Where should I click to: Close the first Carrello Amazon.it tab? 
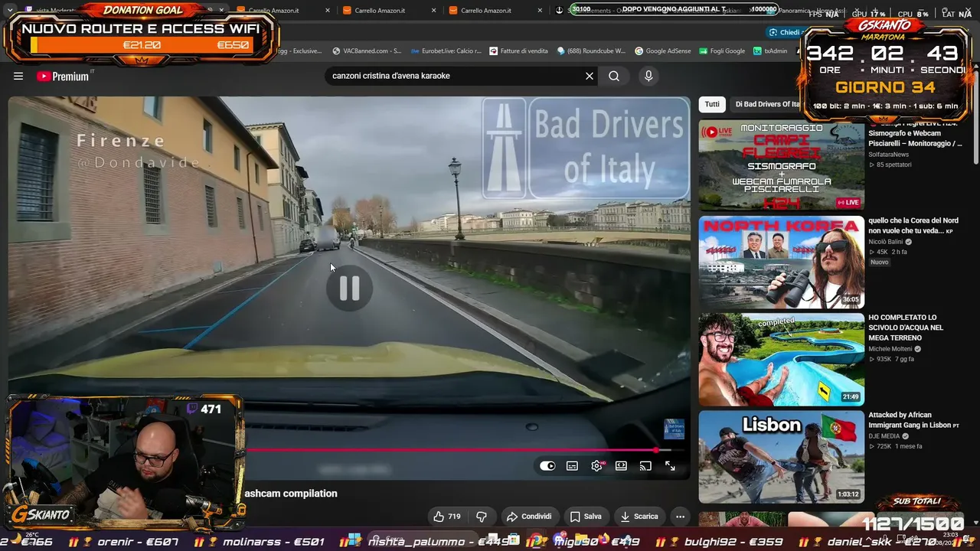tap(328, 11)
